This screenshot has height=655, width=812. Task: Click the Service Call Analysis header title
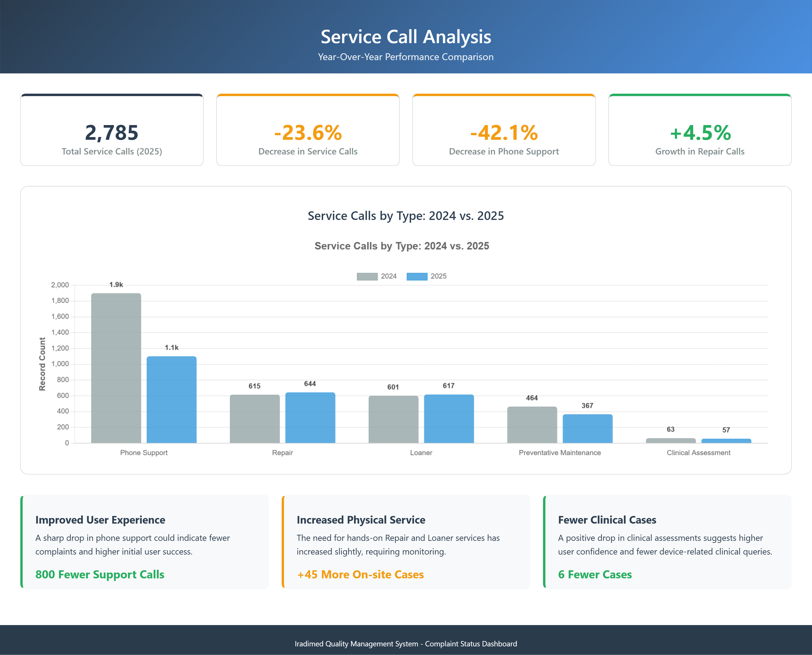pyautogui.click(x=406, y=37)
